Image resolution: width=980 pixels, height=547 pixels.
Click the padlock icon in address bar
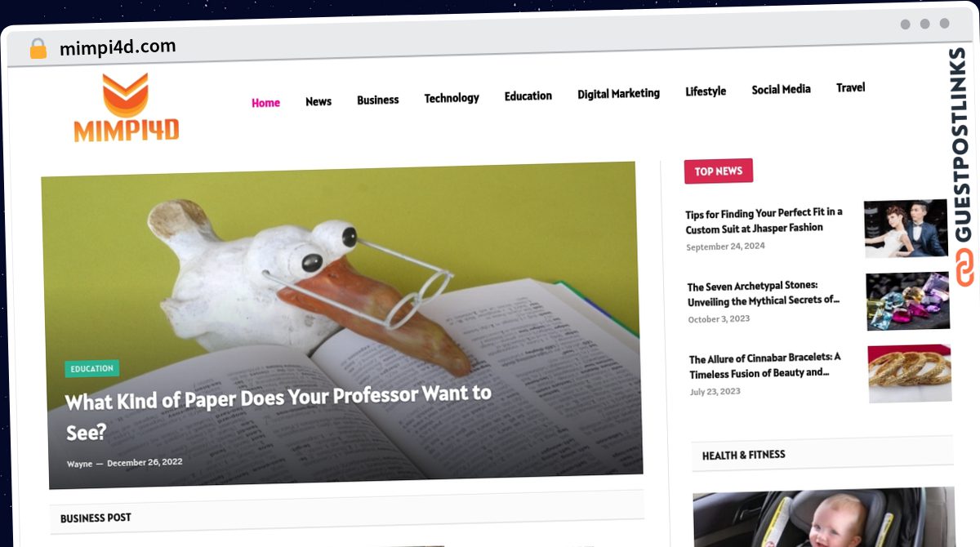pyautogui.click(x=38, y=49)
